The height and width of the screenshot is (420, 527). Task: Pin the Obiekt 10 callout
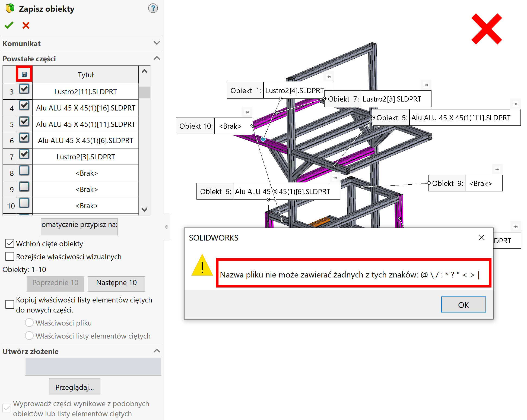[247, 112]
